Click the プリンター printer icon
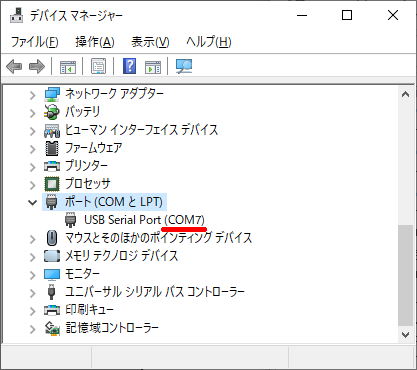 pos(52,166)
